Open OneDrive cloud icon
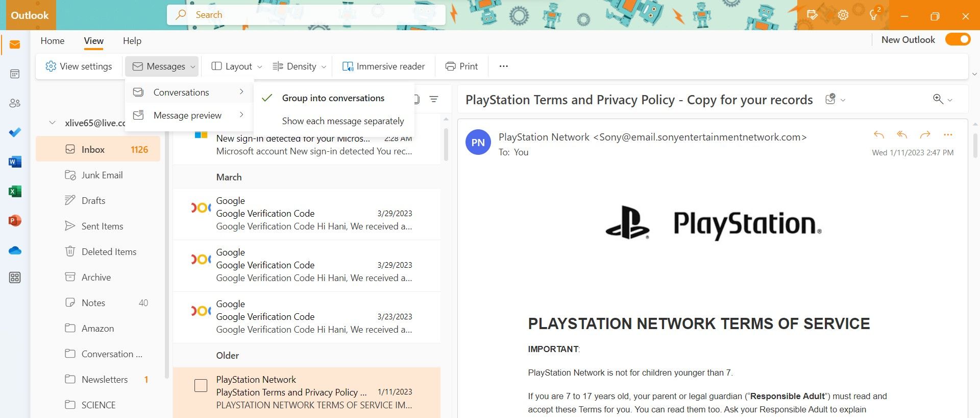This screenshot has height=418, width=980. tap(15, 250)
